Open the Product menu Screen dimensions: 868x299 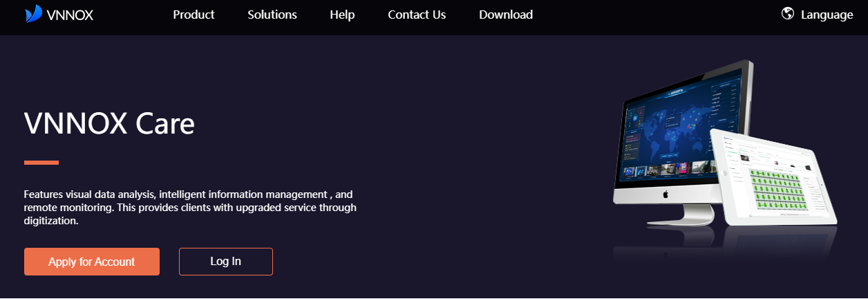[x=194, y=15]
